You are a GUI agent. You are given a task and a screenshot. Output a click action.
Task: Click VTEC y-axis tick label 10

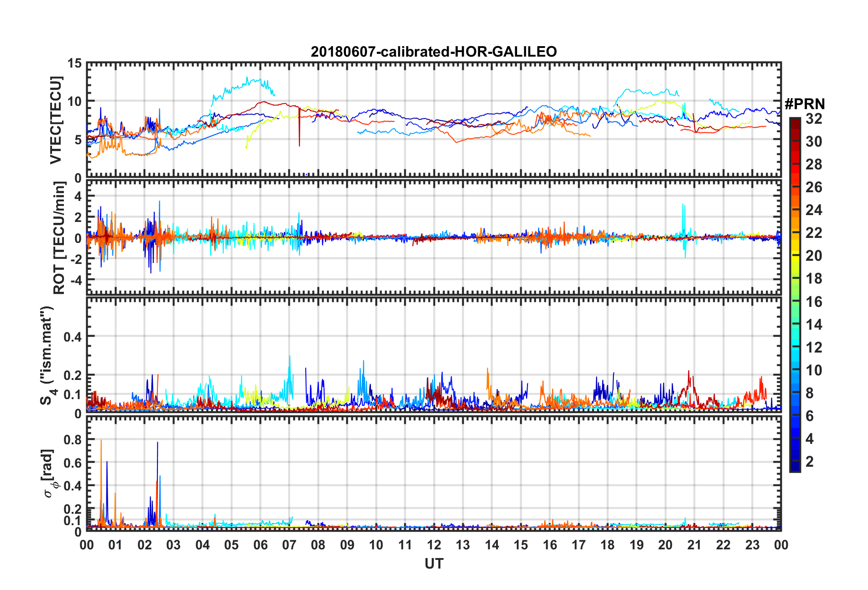(75, 101)
